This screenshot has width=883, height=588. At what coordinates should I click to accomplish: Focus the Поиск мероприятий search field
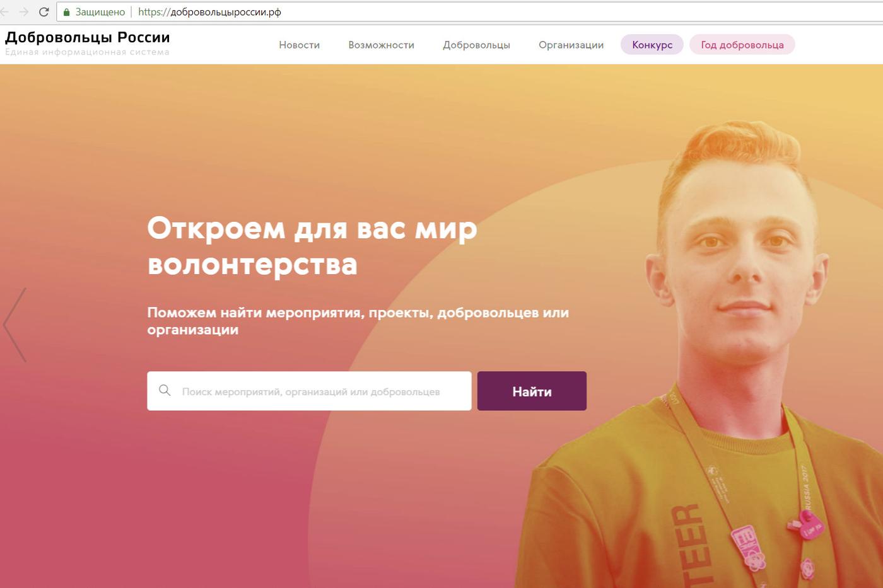(309, 391)
